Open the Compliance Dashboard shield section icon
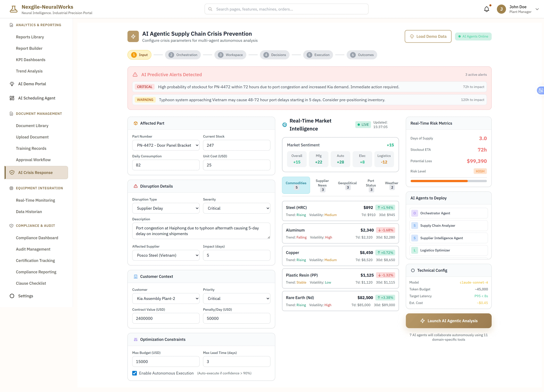The height and width of the screenshot is (392, 544). pos(12,225)
